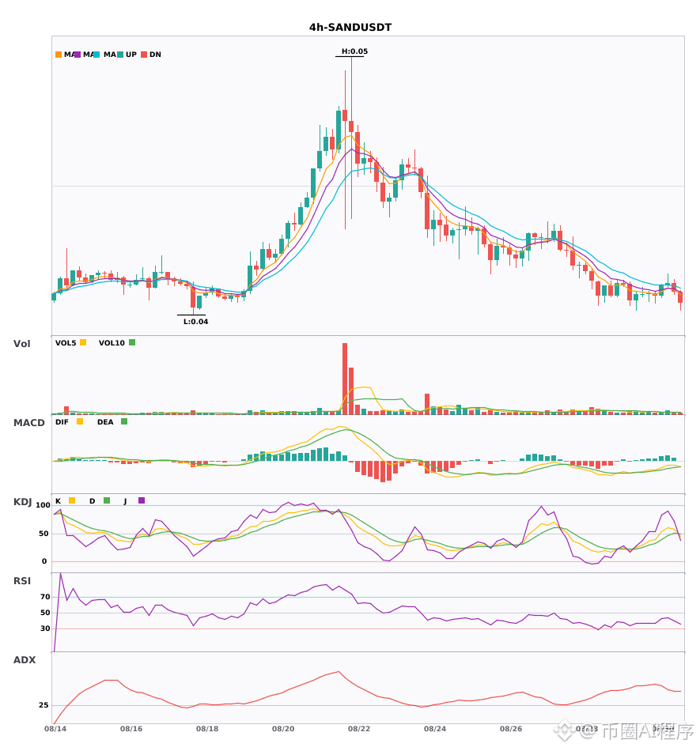Click the yellow K legend swatch
This screenshot has height=751, width=700.
[x=72, y=500]
